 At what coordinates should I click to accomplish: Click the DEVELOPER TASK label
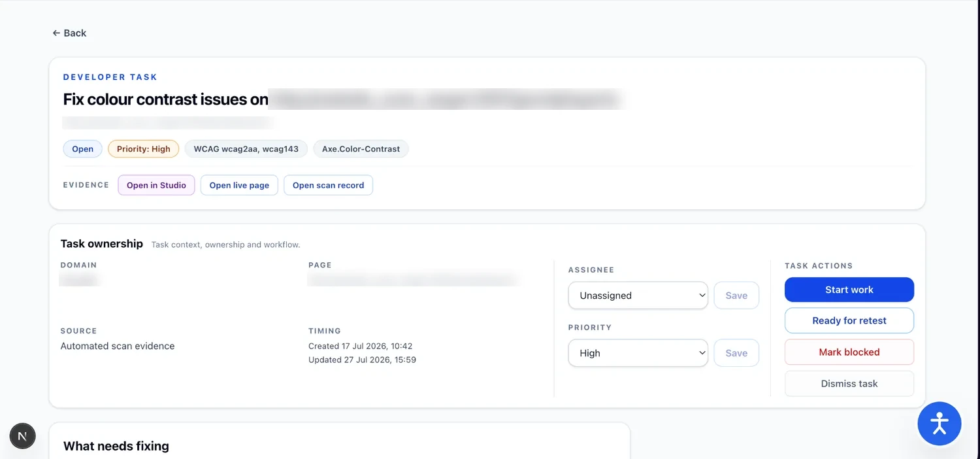(x=110, y=77)
